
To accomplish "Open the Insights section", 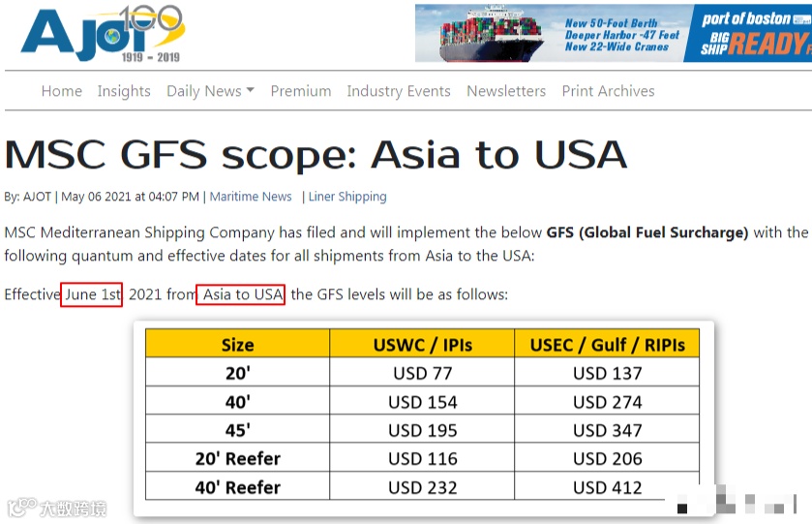I will [x=124, y=91].
